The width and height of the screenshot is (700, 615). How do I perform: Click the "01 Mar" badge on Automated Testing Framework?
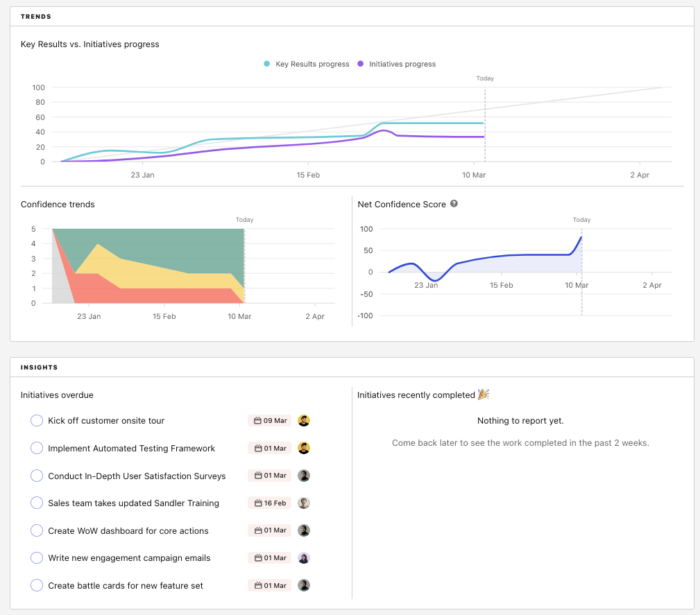[268, 448]
